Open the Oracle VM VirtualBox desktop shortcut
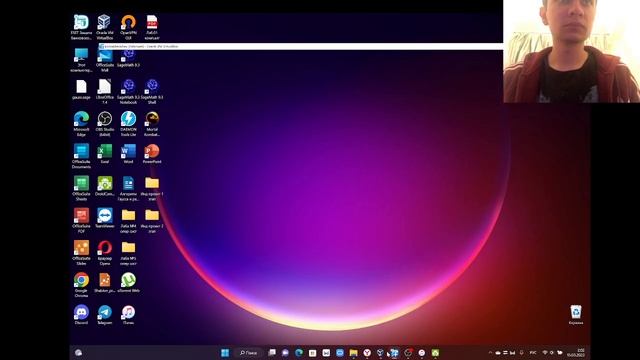The image size is (640, 360). (x=104, y=27)
